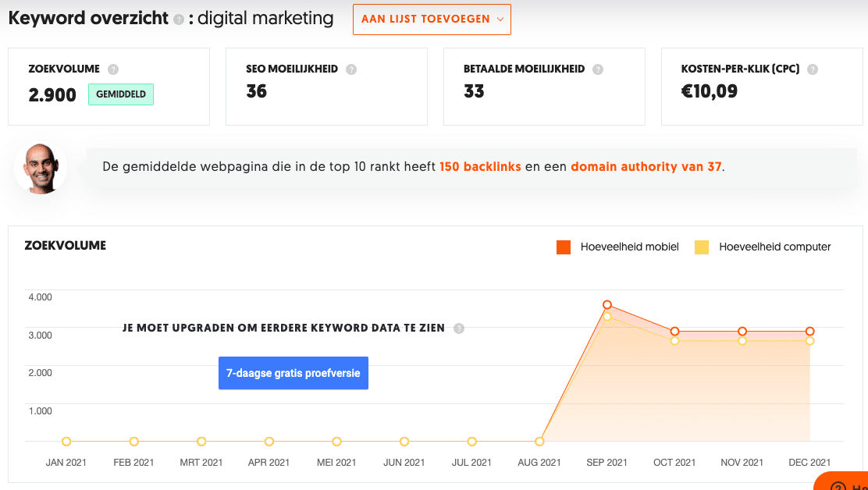Select the SEP 2021 mobile data point

(x=607, y=305)
